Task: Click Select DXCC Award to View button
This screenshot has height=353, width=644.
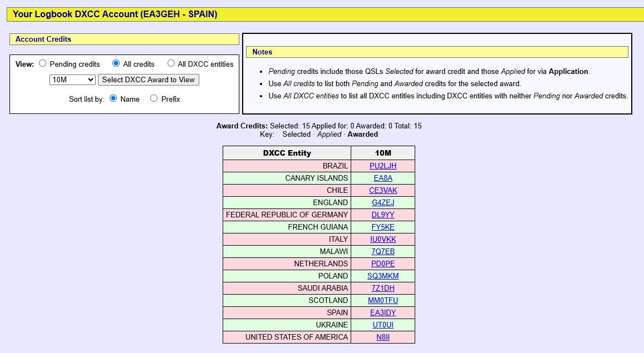Action: (148, 79)
